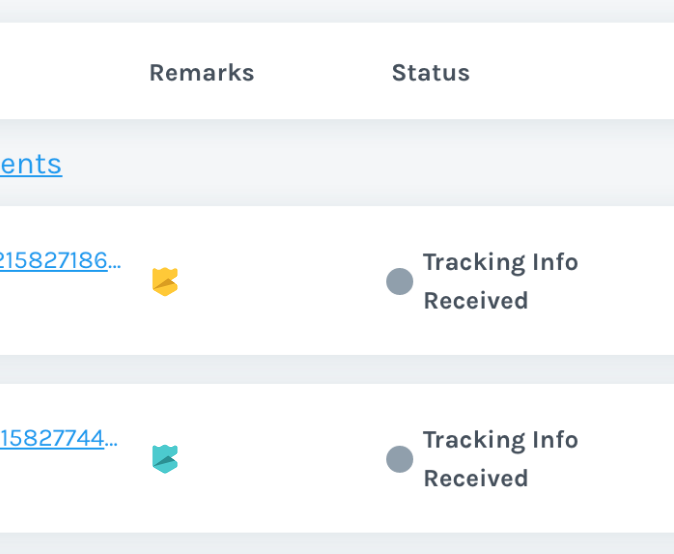Sort by the Remarks column header
The image size is (674, 554).
pos(202,73)
